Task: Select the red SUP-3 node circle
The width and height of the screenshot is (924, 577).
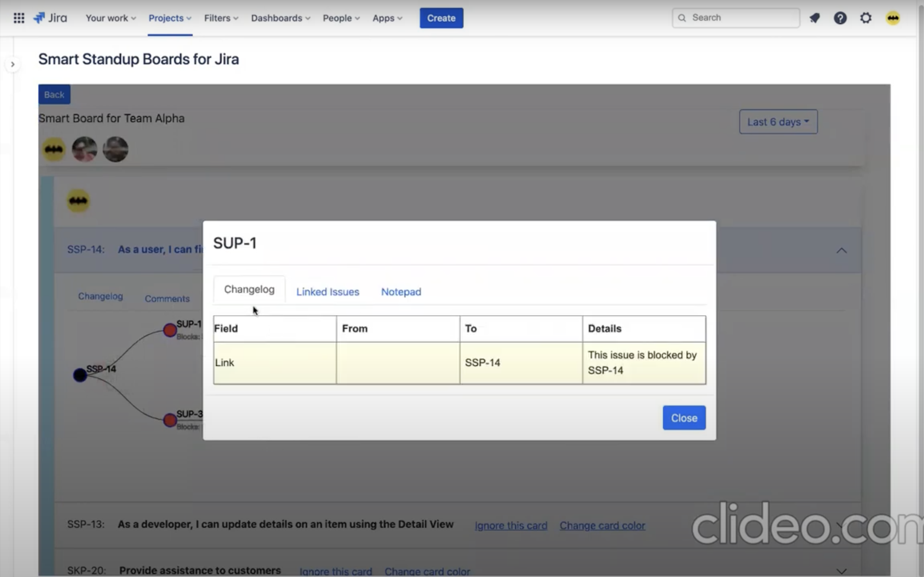Action: click(170, 420)
